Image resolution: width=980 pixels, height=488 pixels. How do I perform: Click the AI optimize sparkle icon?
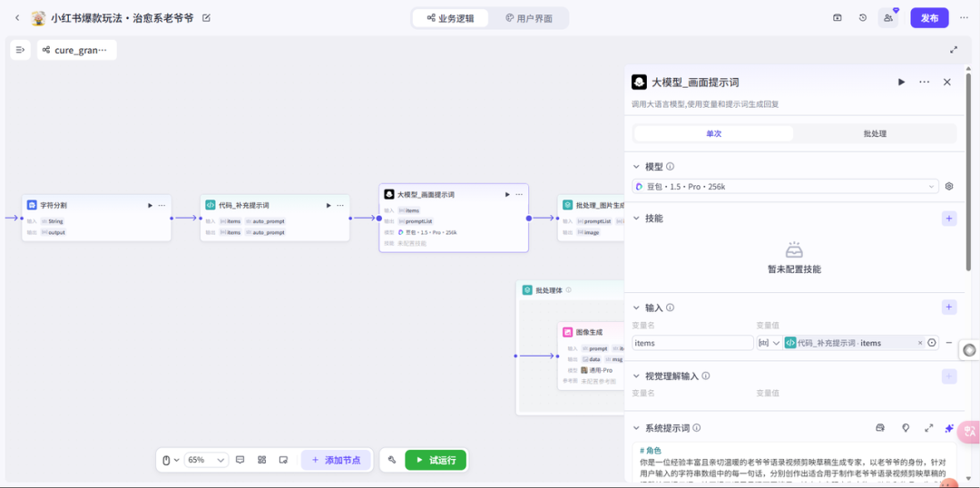click(949, 428)
